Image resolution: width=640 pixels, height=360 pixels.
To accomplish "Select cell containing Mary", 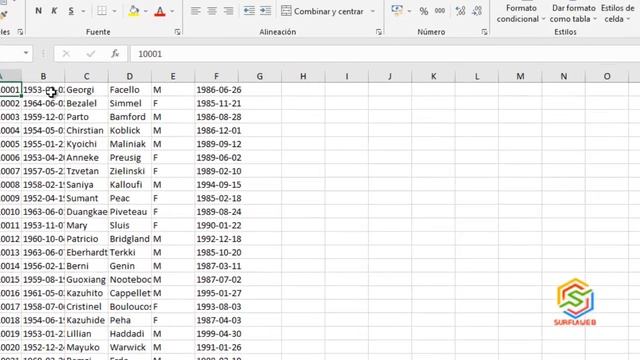I will pos(87,225).
